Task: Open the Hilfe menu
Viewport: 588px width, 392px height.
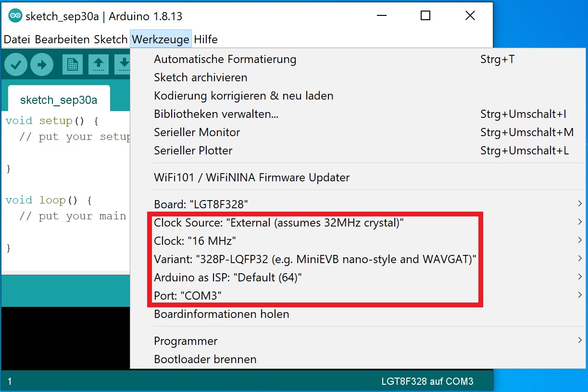Action: [206, 39]
